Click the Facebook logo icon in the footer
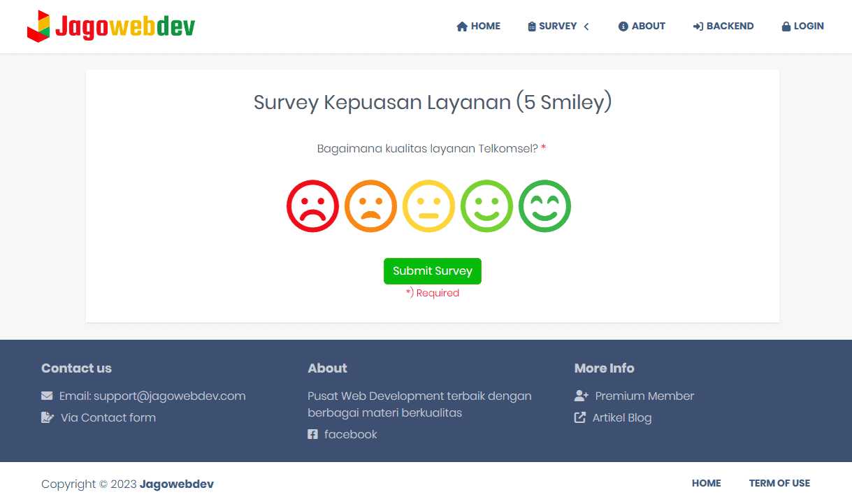The image size is (852, 504). [312, 434]
